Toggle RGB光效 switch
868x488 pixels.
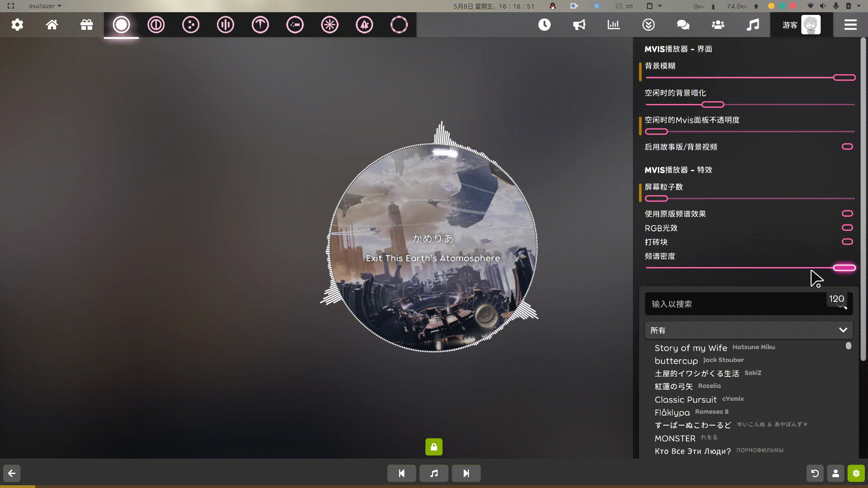pyautogui.click(x=847, y=227)
